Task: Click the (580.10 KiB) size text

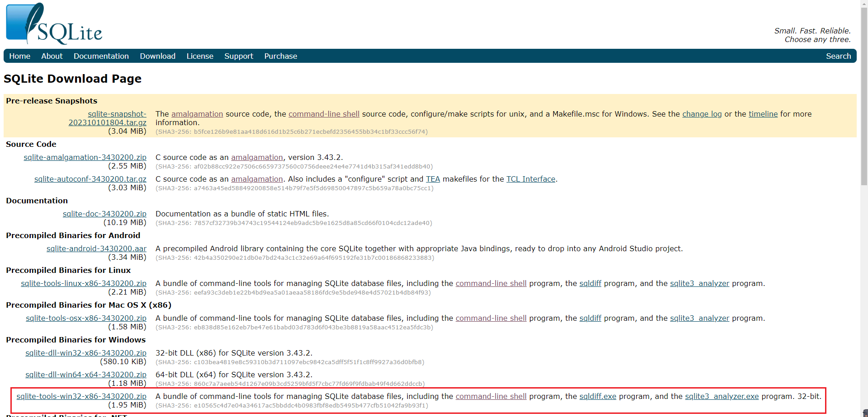Action: point(123,361)
